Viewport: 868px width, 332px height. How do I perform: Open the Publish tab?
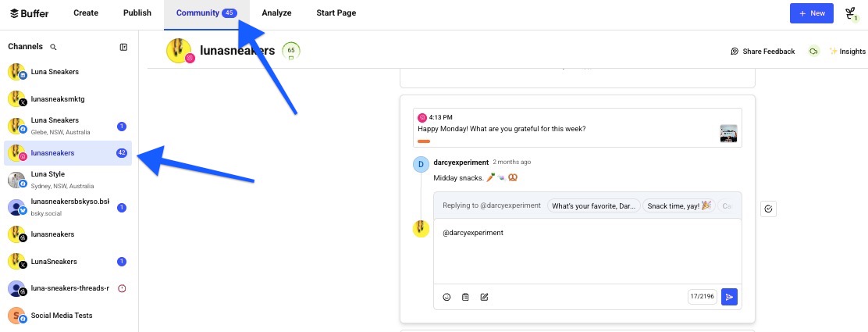137,12
